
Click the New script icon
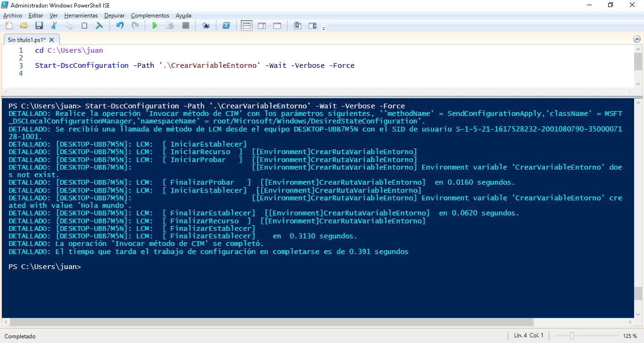click(8, 25)
